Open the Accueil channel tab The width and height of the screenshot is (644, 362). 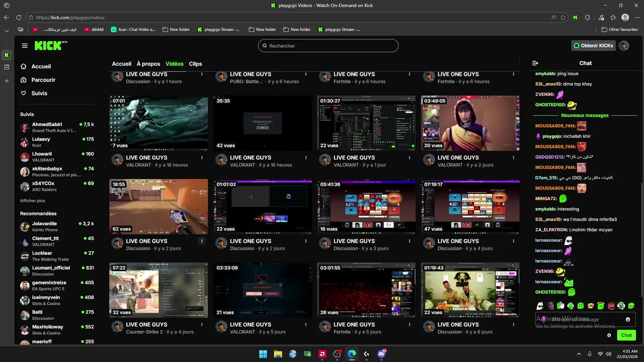coord(122,64)
